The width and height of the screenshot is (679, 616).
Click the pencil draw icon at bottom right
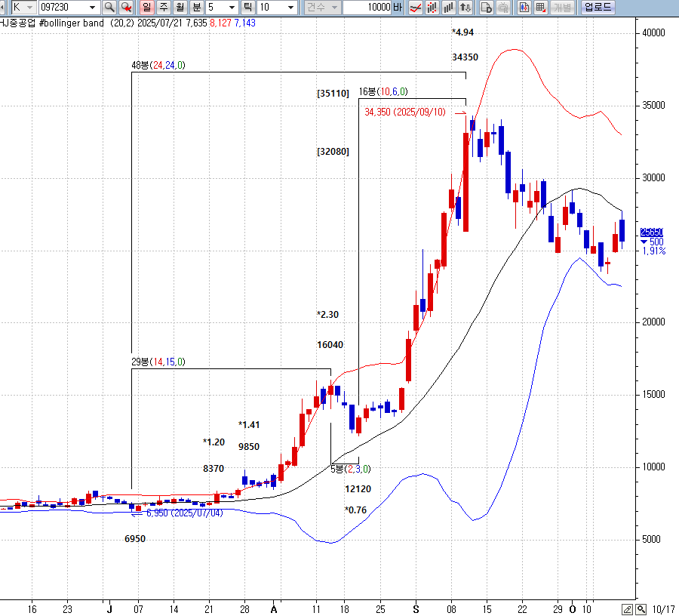[x=628, y=608]
